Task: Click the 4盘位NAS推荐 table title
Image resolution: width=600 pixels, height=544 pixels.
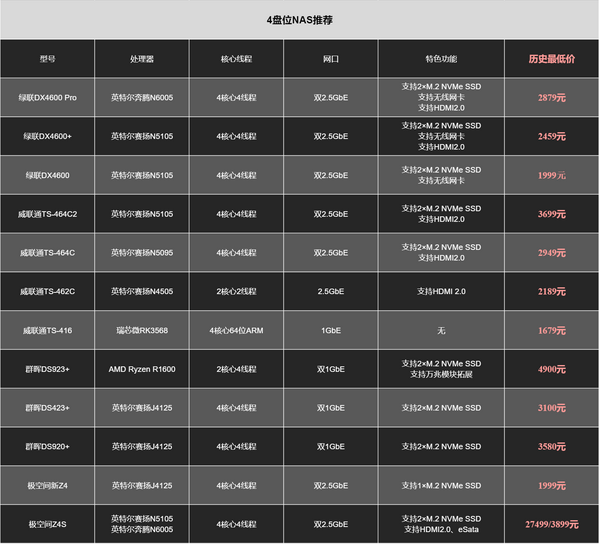Action: [x=300, y=20]
